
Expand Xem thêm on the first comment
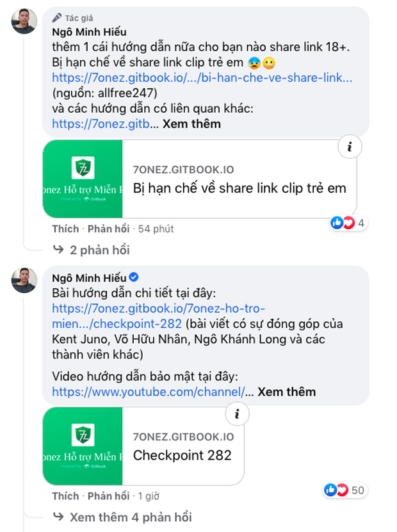pos(191,124)
